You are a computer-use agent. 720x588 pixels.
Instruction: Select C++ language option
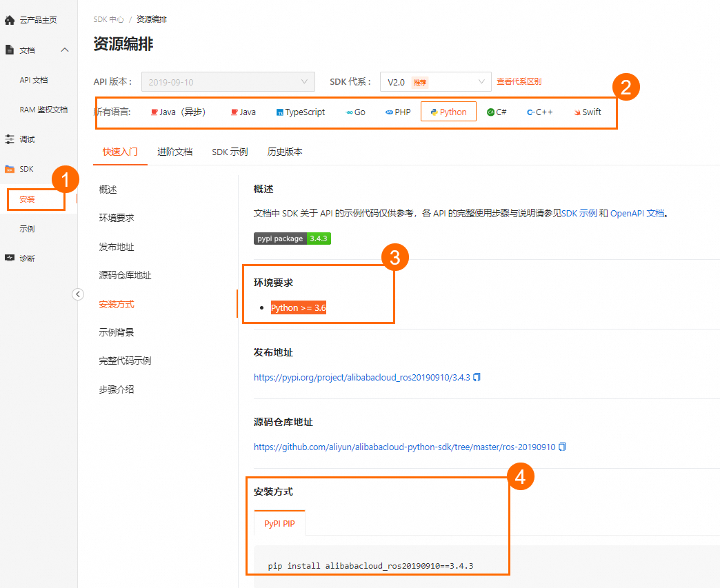tap(540, 112)
